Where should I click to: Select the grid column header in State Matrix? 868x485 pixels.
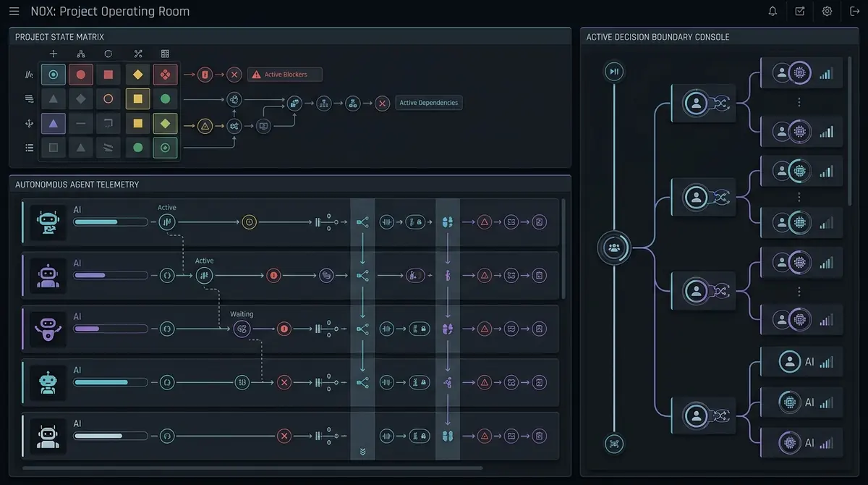tap(165, 54)
